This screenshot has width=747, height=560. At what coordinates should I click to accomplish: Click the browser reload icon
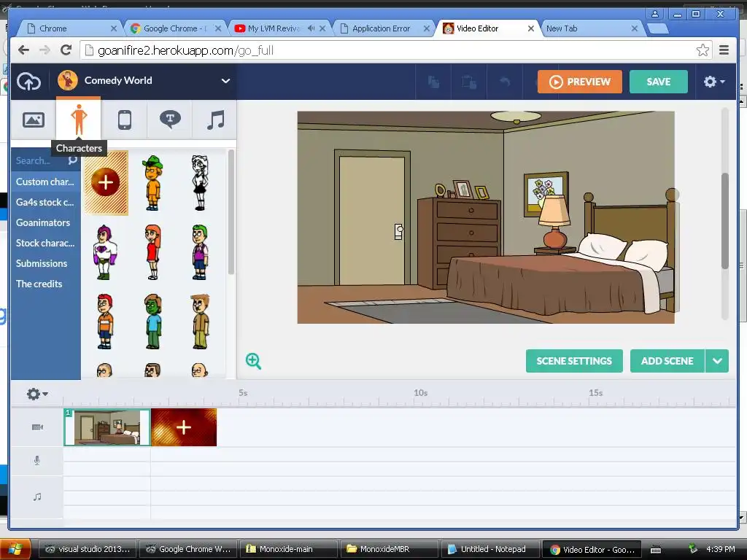(66, 50)
